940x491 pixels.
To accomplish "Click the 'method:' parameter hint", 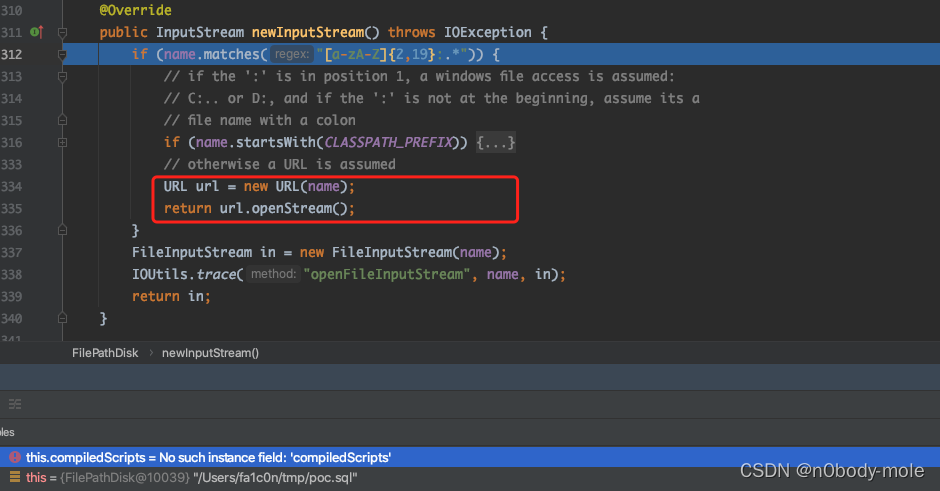I will pyautogui.click(x=273, y=275).
